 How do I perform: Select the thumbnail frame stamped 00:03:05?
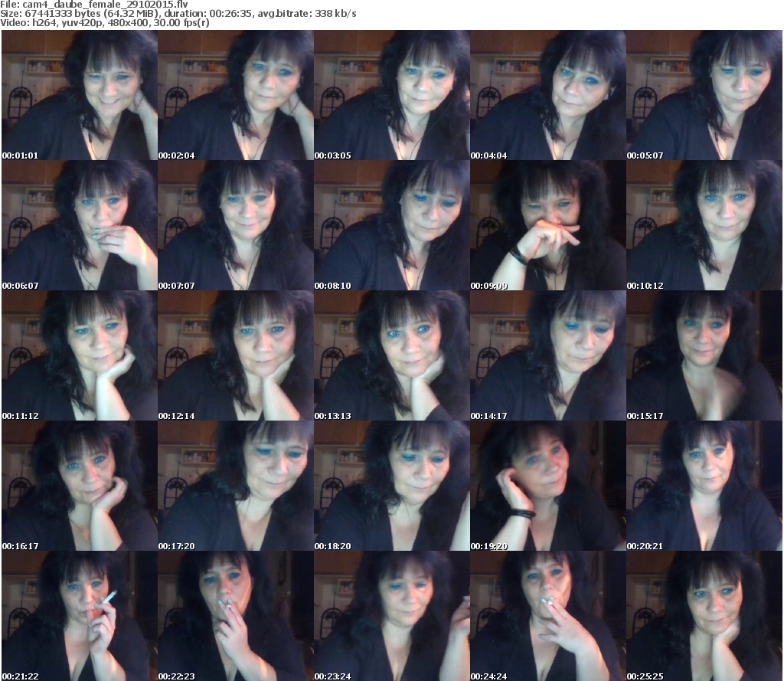click(392, 95)
